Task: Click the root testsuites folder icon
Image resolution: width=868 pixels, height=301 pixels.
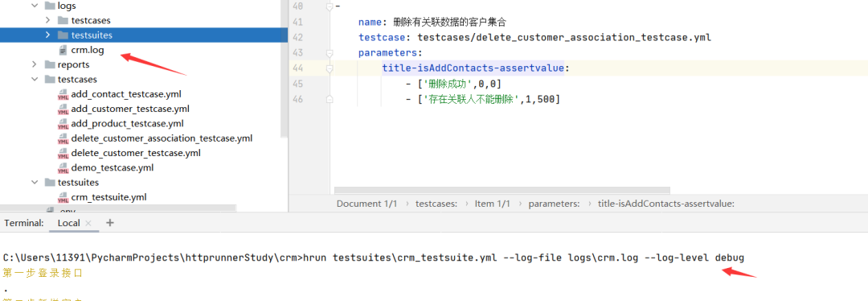Action: [x=49, y=183]
